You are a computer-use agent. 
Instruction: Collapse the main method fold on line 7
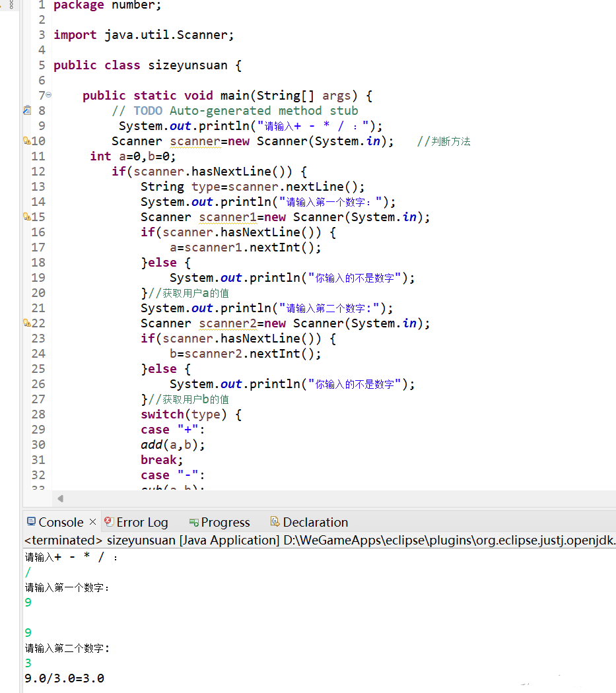[x=49, y=95]
